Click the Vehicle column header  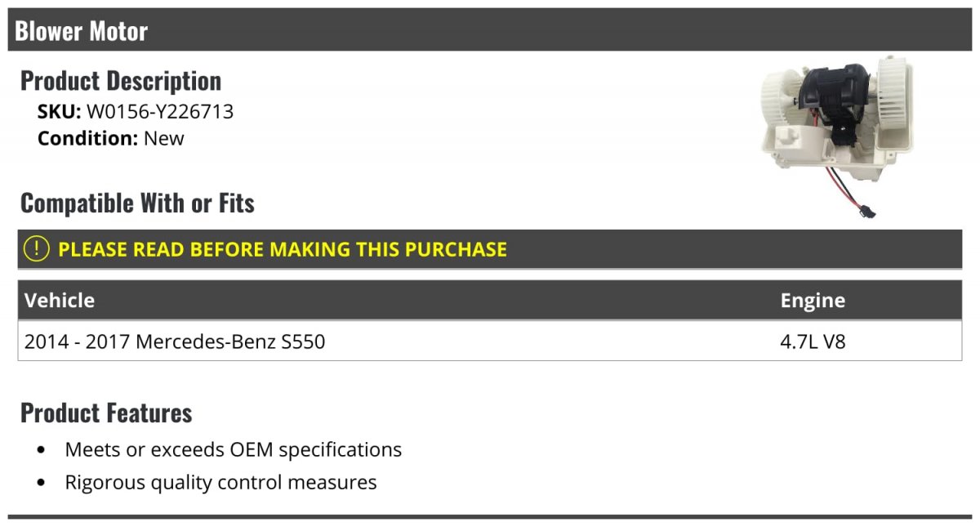pos(60,300)
